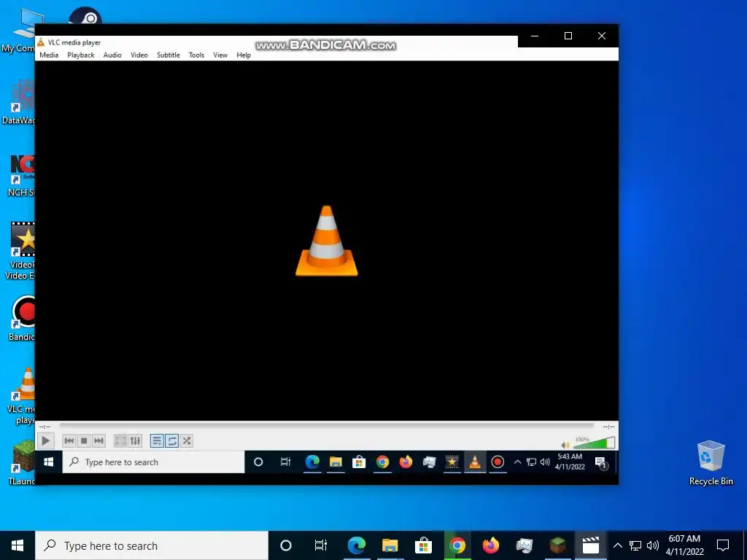This screenshot has height=560, width=747.
Task: Open the Tools menu
Action: (196, 55)
